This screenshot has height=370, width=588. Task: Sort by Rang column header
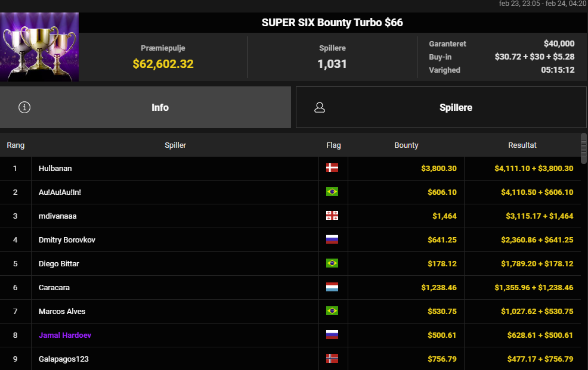coord(16,145)
